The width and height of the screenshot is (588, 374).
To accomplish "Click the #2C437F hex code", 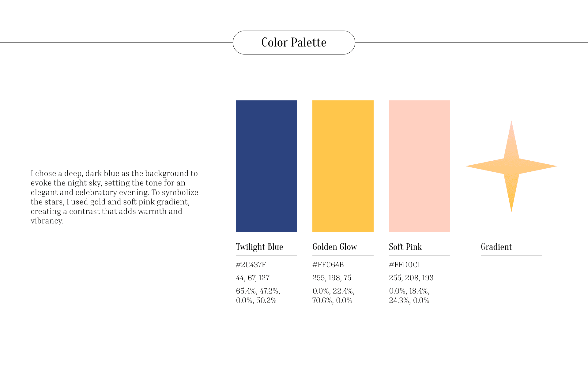I will click(251, 264).
